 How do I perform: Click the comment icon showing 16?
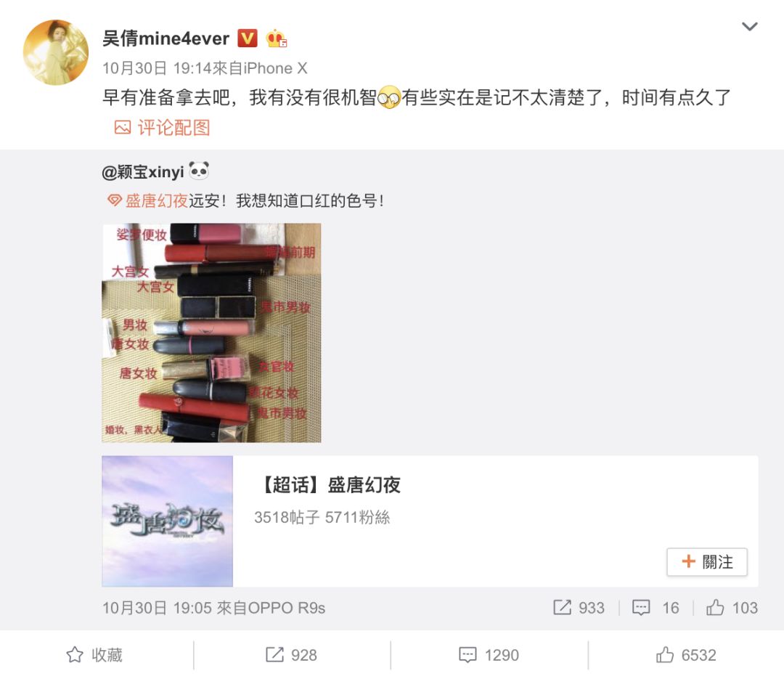(x=640, y=607)
